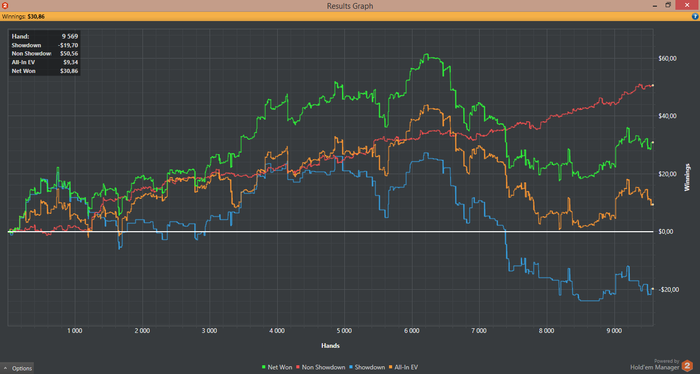Toggle the Showdown legend entry

click(x=367, y=367)
